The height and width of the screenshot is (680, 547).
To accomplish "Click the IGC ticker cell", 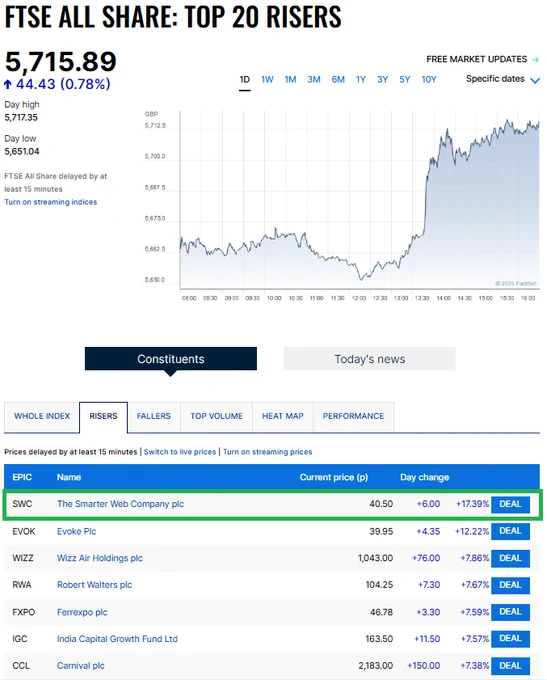I will (20, 639).
